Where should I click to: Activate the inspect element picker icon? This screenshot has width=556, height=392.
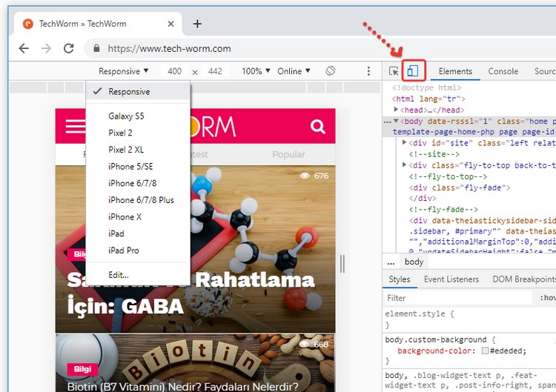[x=394, y=71]
